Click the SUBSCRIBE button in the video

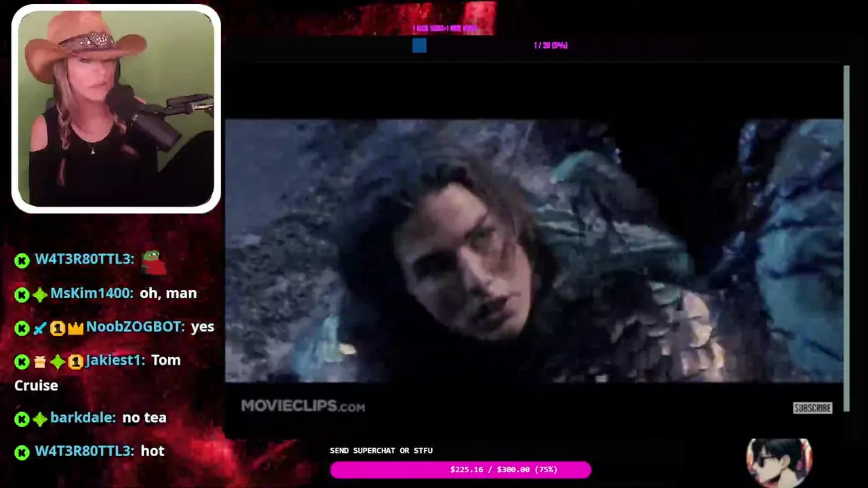point(812,408)
